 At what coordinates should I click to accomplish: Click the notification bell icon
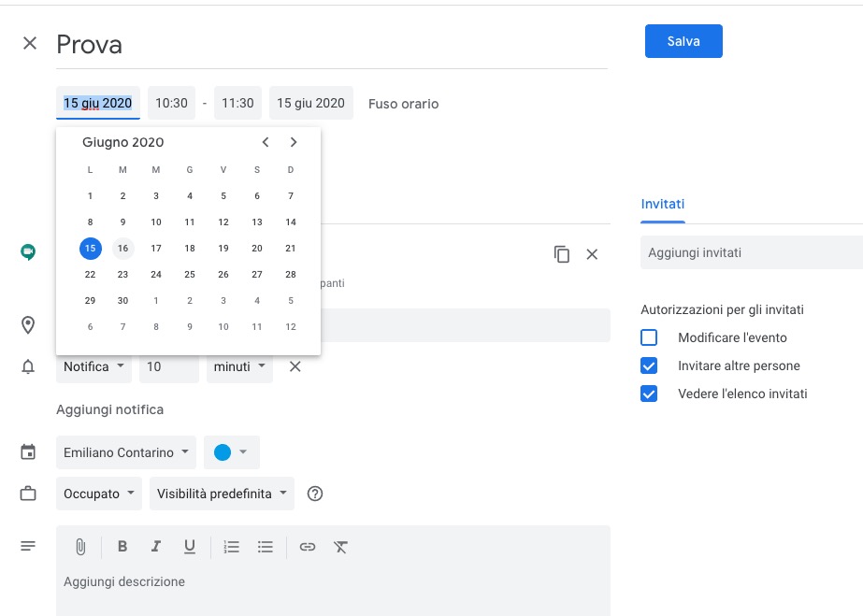point(28,366)
